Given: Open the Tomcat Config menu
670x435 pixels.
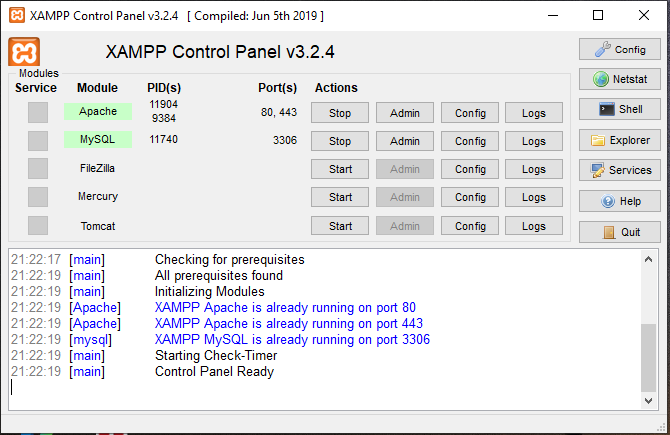Looking at the screenshot, I should (x=470, y=226).
